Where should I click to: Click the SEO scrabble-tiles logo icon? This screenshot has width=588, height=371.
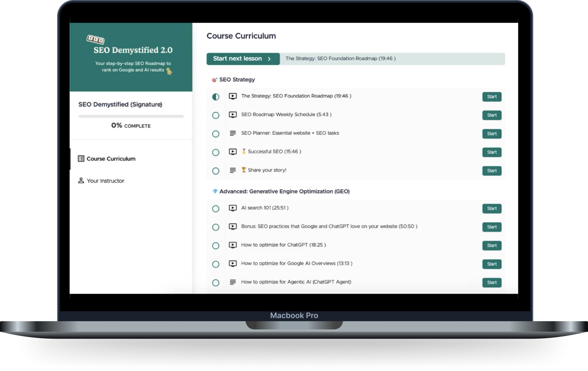click(x=95, y=39)
